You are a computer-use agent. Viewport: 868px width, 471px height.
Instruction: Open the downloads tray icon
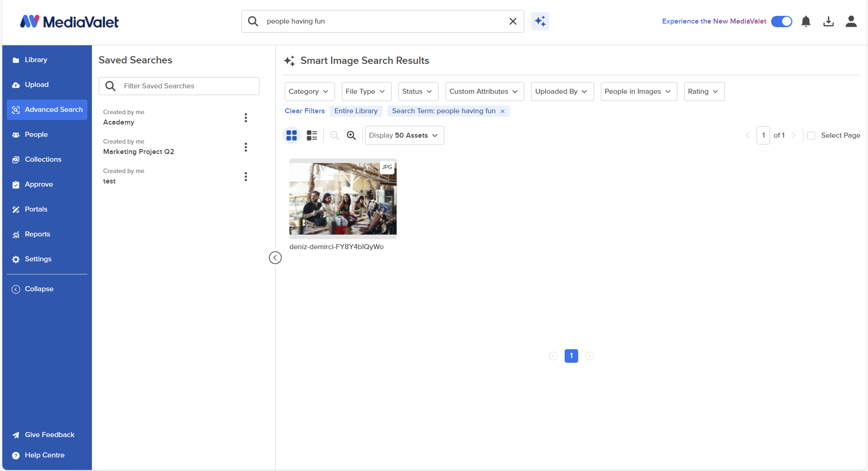click(x=829, y=21)
